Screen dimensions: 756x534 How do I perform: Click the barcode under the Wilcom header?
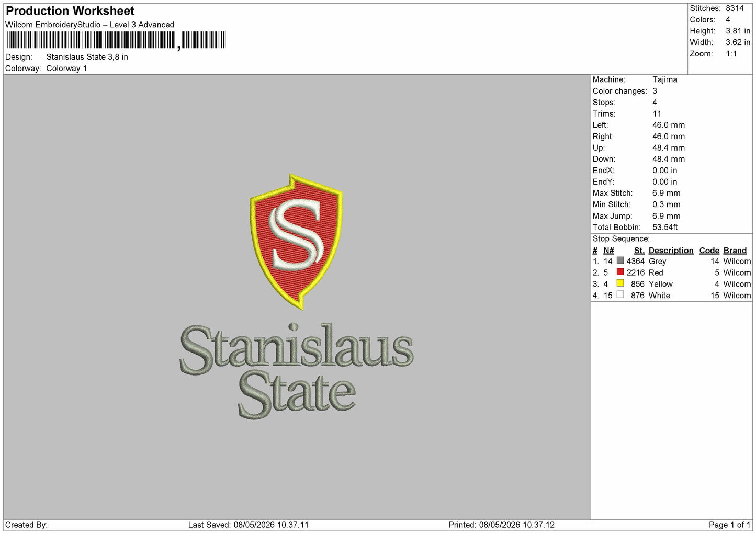pos(116,40)
